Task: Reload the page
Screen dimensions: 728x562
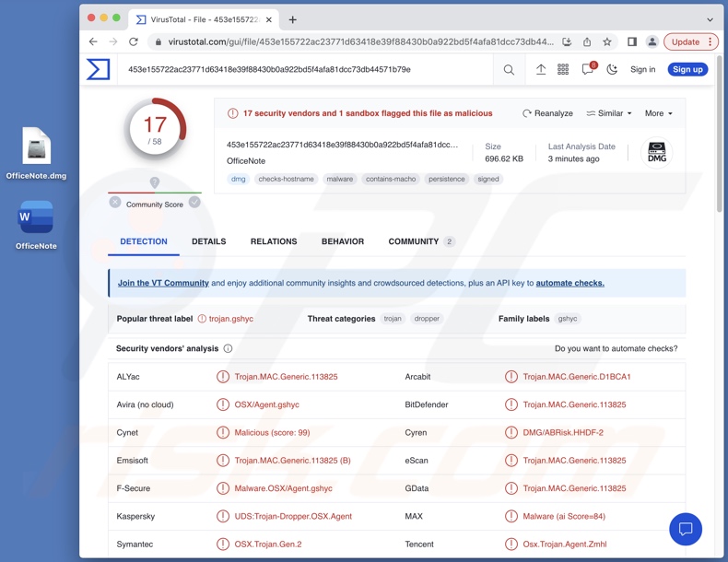Action: coord(134,41)
